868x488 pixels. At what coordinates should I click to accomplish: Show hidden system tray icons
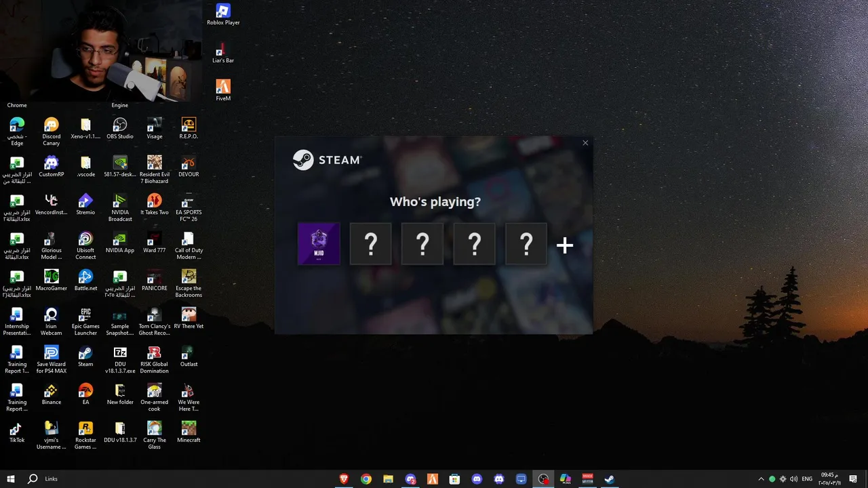(x=761, y=479)
